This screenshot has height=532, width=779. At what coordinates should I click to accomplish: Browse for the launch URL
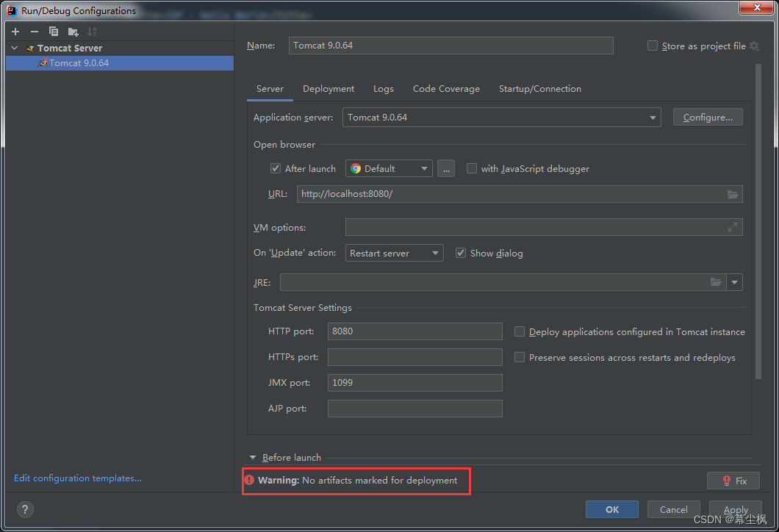pyautogui.click(x=732, y=194)
